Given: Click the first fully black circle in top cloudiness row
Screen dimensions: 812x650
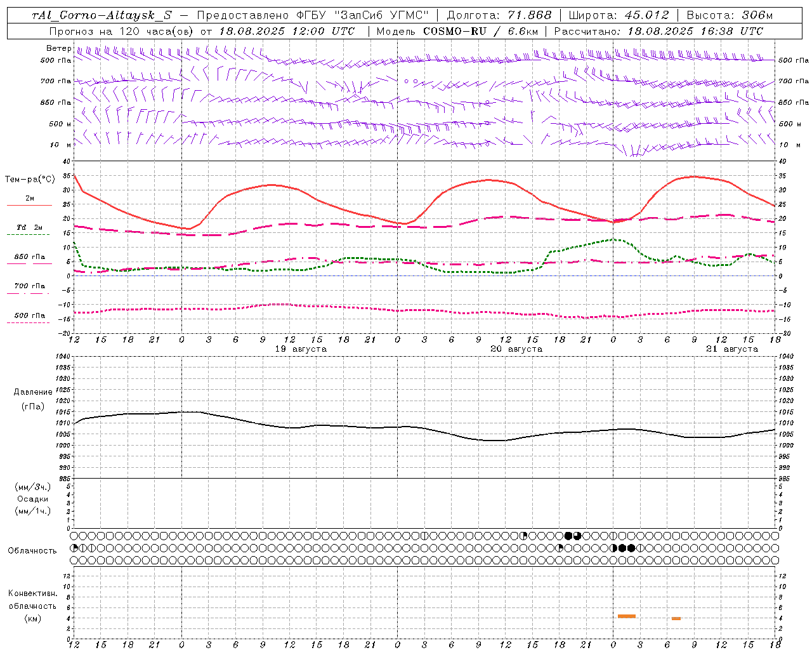Looking at the screenshot, I should [568, 536].
